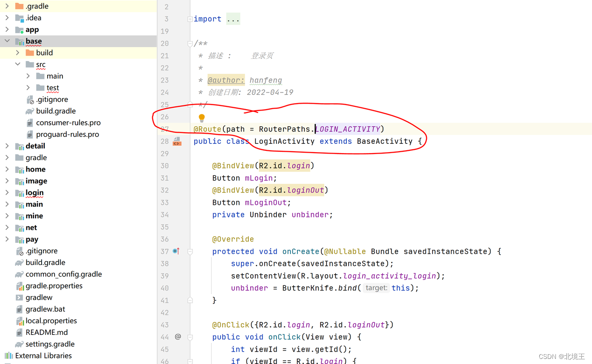Click the override gutter icon on line 37
The height and width of the screenshot is (364, 592).
coord(176,251)
